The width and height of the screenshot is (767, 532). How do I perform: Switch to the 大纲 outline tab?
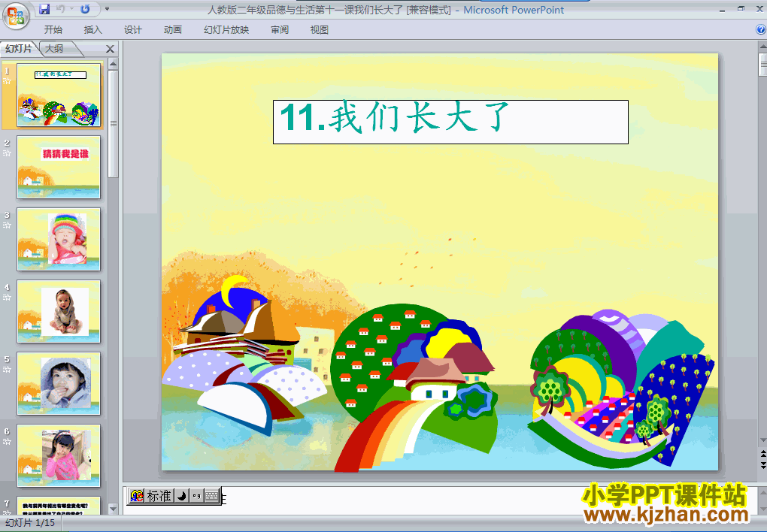54,48
